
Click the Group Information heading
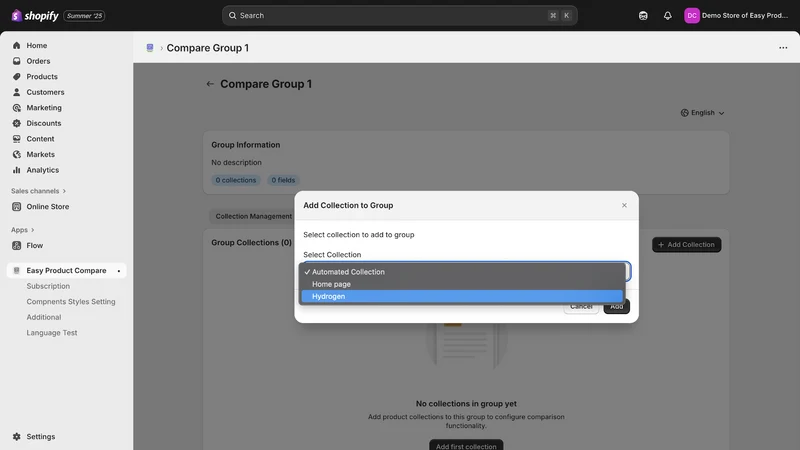(x=246, y=145)
